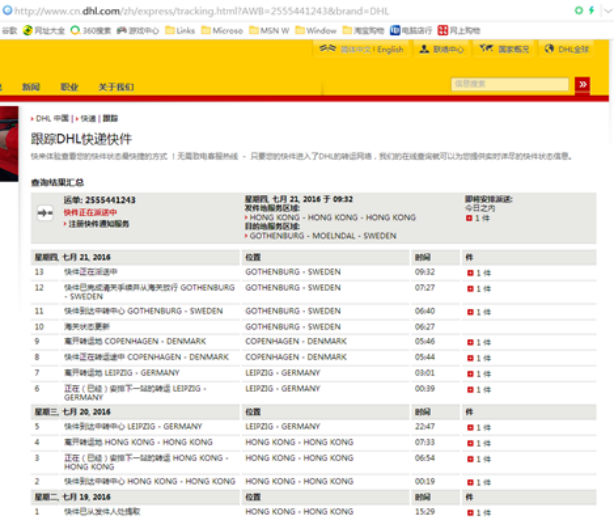Open the 新闻 navigation menu

pos(31,87)
